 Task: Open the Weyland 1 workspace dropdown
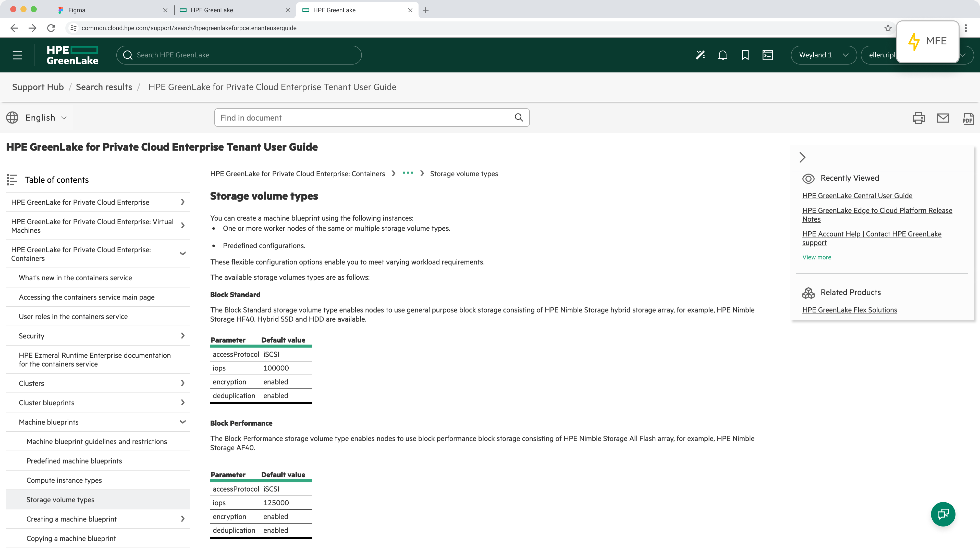tap(823, 55)
